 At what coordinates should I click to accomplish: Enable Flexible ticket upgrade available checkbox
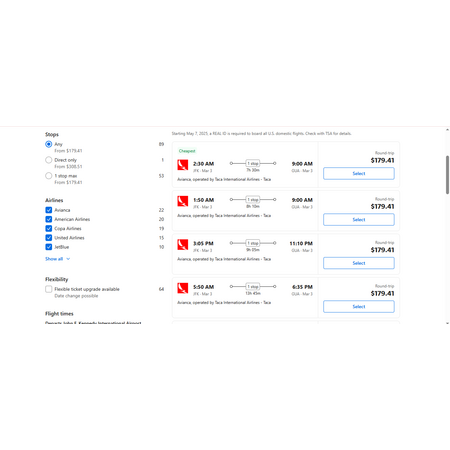pyautogui.click(x=49, y=289)
